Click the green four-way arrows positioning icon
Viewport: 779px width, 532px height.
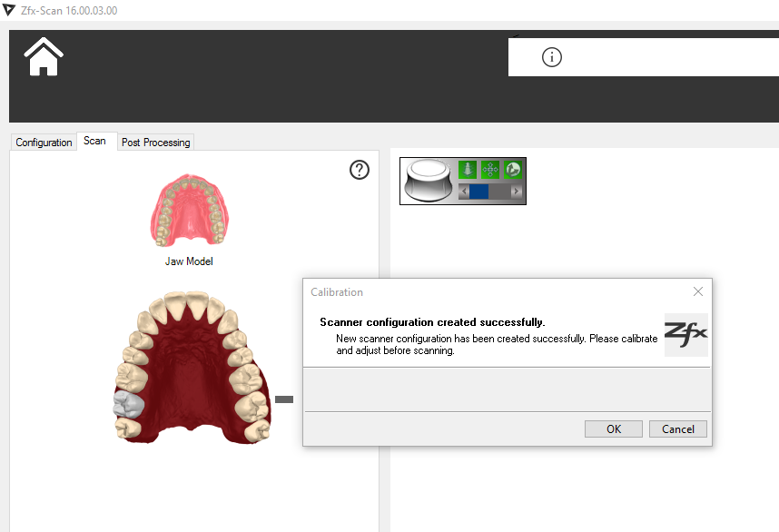click(x=490, y=169)
